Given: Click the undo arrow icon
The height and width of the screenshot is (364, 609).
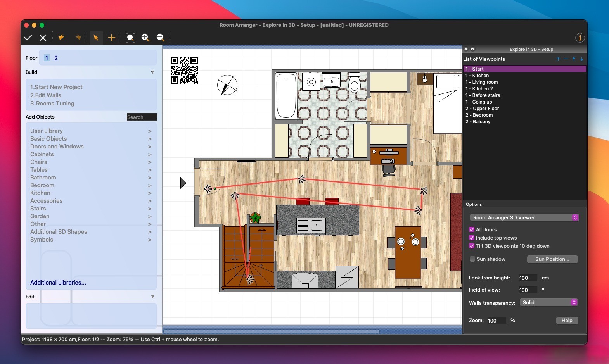Looking at the screenshot, I should (x=61, y=38).
